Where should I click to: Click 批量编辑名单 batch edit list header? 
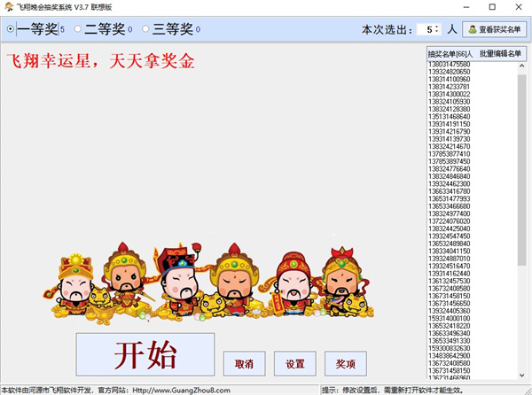pyautogui.click(x=500, y=54)
